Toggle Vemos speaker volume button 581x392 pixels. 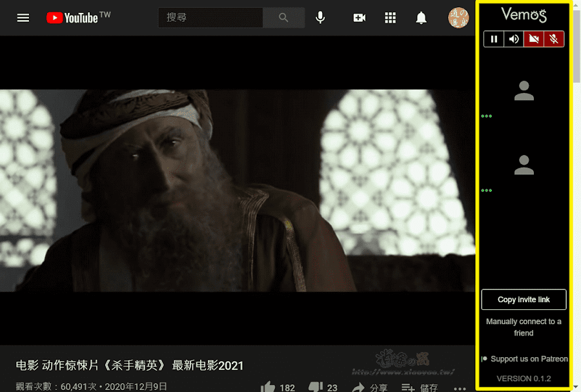click(x=514, y=39)
